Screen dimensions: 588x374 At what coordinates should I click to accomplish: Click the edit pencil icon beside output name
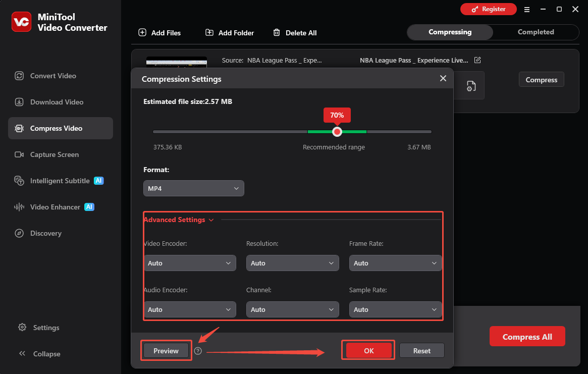pyautogui.click(x=477, y=60)
